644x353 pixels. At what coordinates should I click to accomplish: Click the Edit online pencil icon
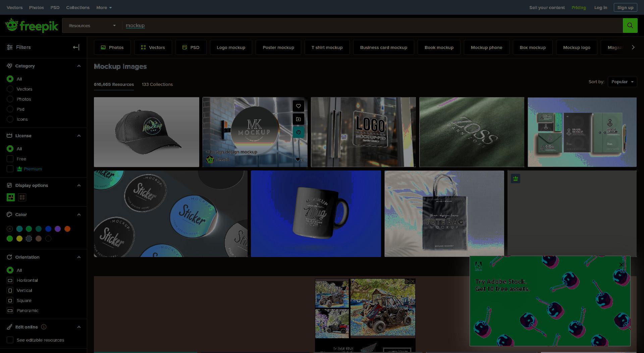pos(9,327)
